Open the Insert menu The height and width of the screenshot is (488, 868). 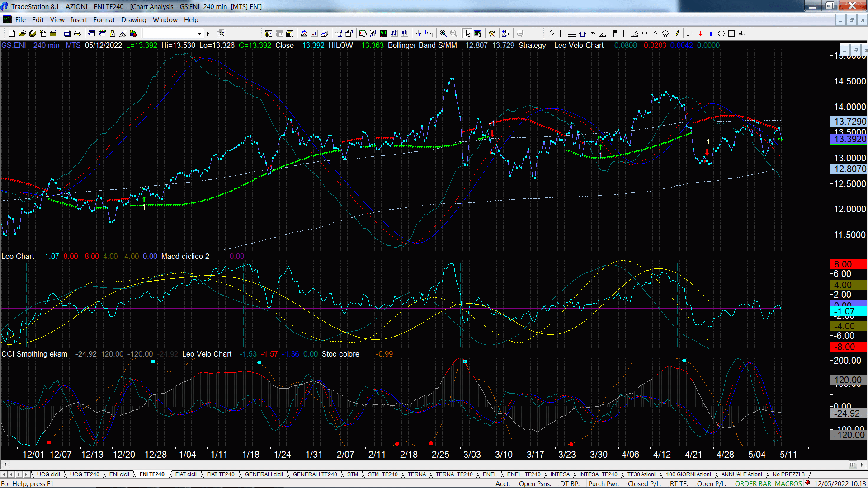[79, 20]
